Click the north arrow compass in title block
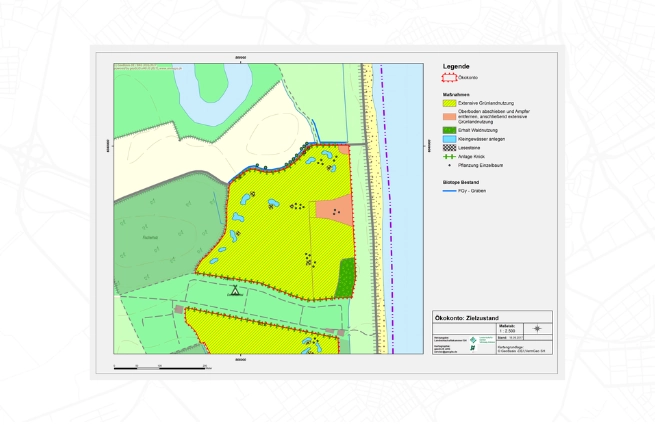The width and height of the screenshot is (655, 425). (538, 329)
